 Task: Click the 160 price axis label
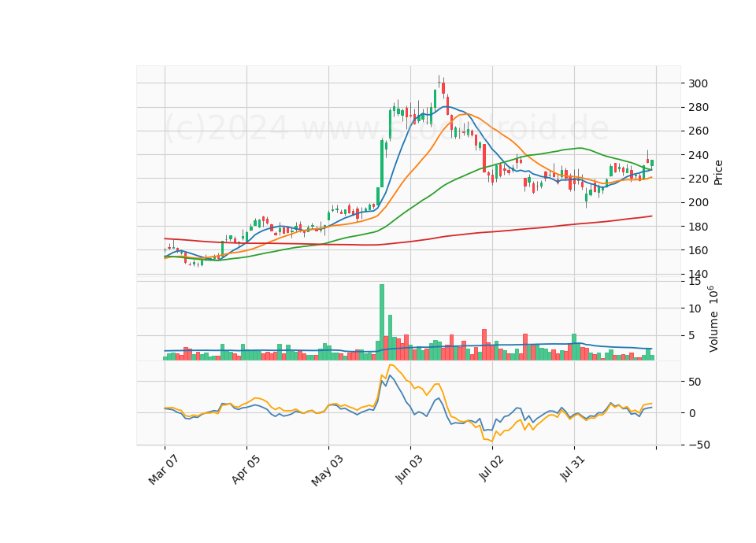click(699, 250)
